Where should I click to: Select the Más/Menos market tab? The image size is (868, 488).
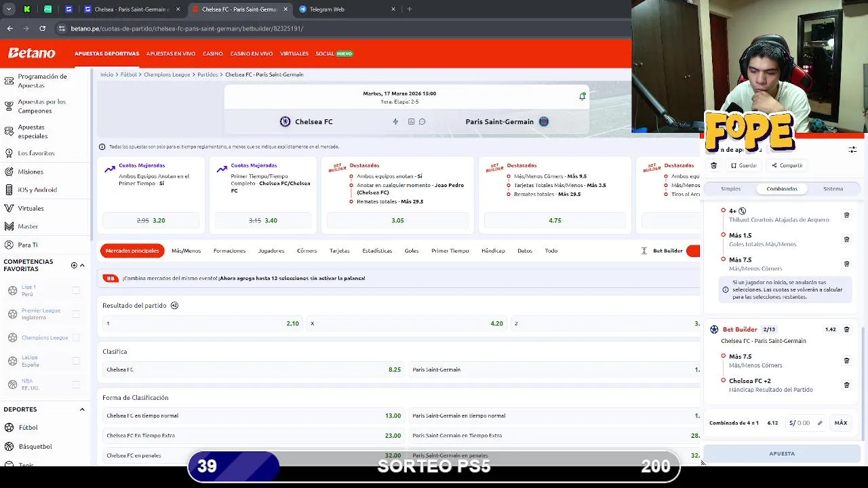click(x=186, y=251)
